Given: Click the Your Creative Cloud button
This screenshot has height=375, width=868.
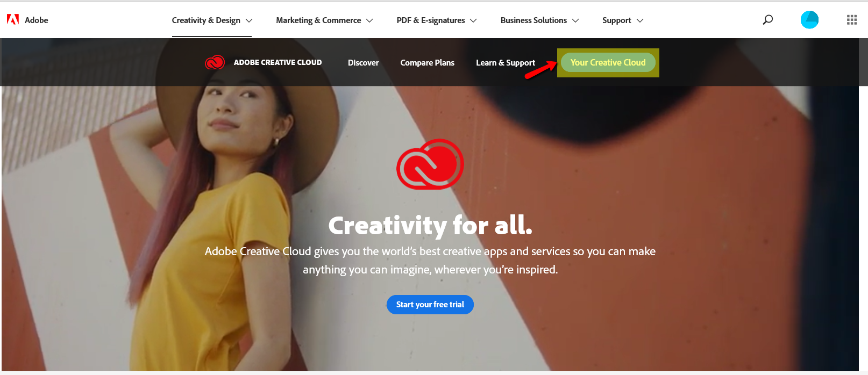Looking at the screenshot, I should click(608, 62).
